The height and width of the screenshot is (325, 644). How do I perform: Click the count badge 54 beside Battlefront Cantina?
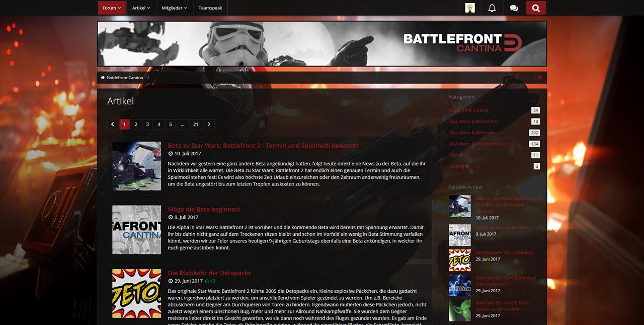click(x=535, y=110)
